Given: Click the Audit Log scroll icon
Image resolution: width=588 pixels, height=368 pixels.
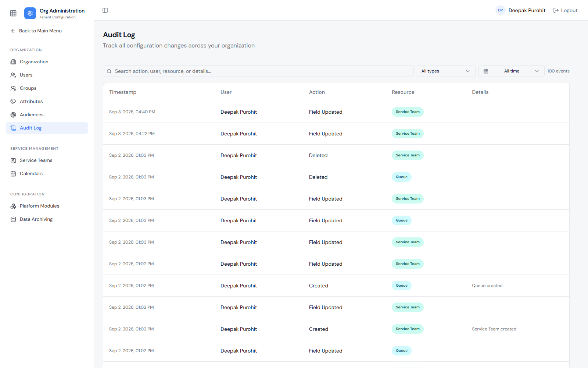Looking at the screenshot, I should 13,128.
